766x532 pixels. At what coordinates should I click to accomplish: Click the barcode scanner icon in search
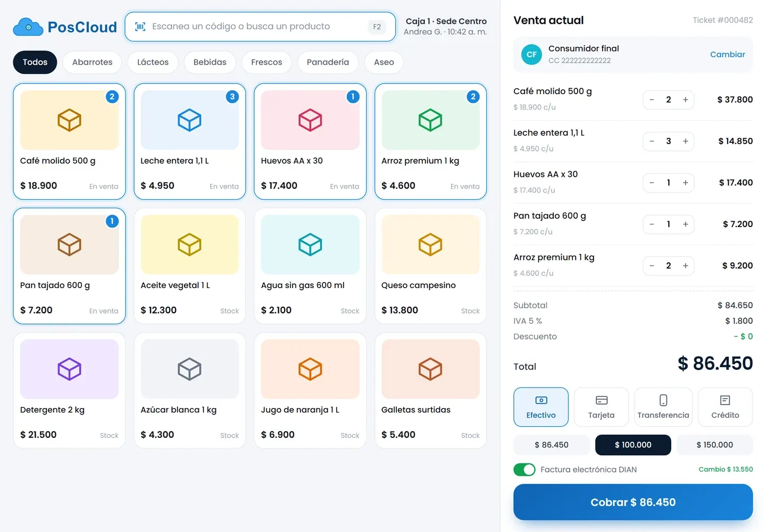(140, 27)
